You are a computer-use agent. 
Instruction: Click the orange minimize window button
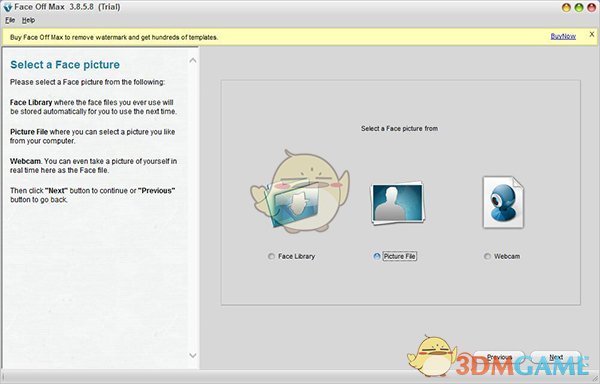pos(566,7)
